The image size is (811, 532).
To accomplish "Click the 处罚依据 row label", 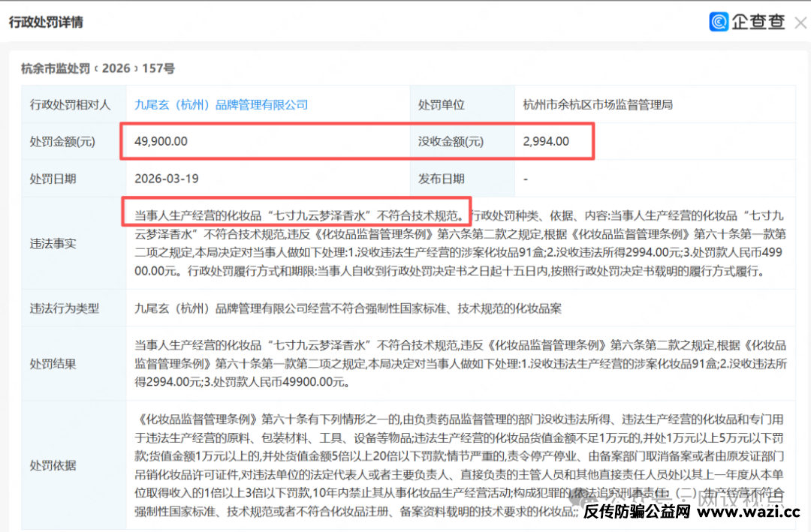I will click(53, 465).
